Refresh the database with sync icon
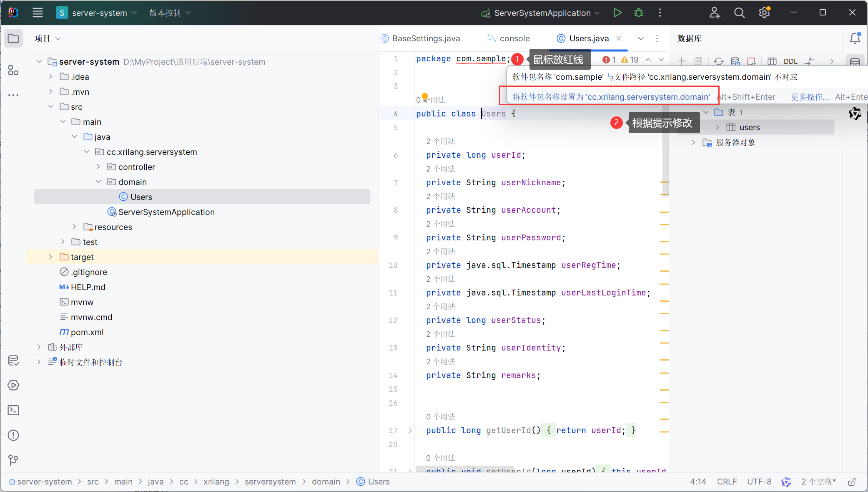Screen dimensions: 868x492 pyautogui.click(x=718, y=61)
